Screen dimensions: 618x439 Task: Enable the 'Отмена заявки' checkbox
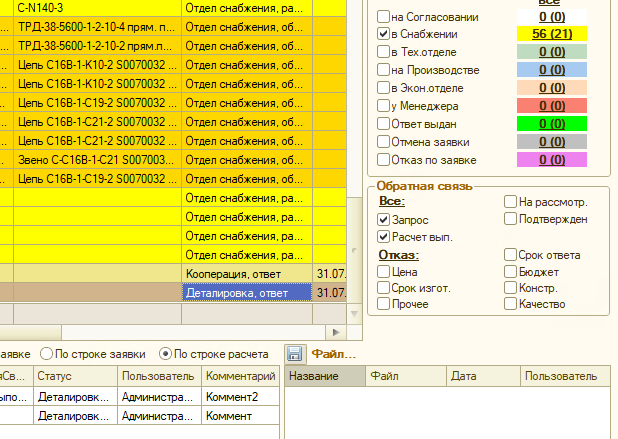pyautogui.click(x=383, y=141)
